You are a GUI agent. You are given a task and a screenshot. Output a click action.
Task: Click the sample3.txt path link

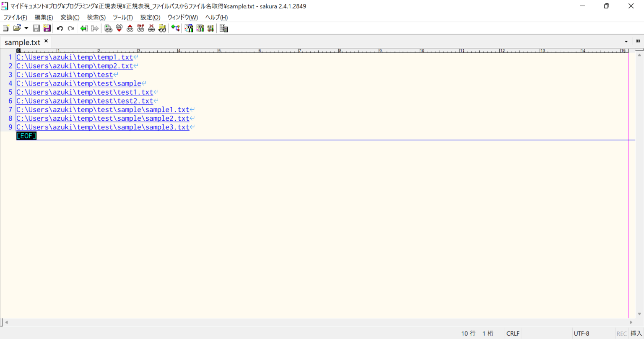[x=103, y=127]
